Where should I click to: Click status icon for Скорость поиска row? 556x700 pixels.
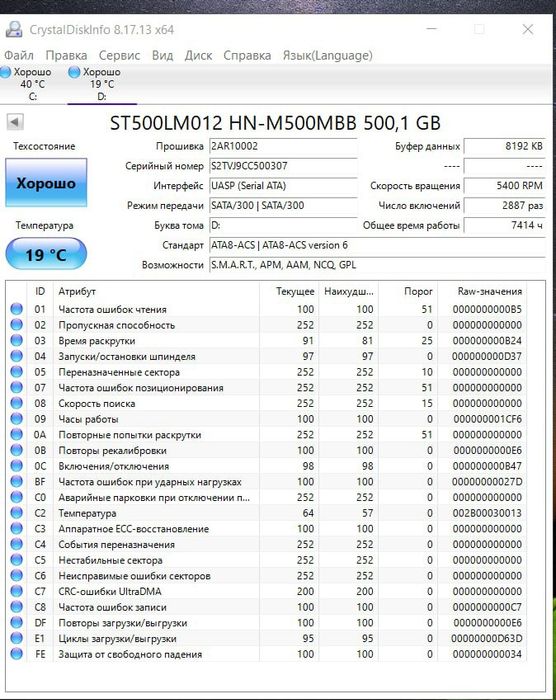17,403
